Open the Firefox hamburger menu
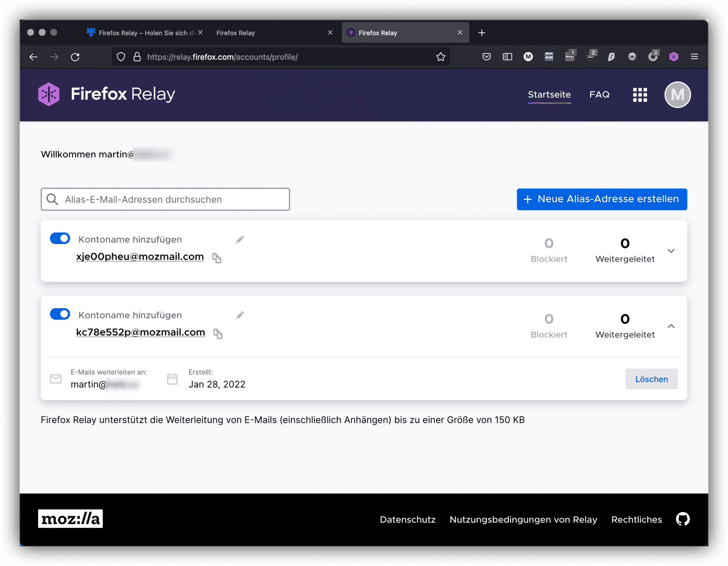Image resolution: width=728 pixels, height=566 pixels. [x=695, y=57]
